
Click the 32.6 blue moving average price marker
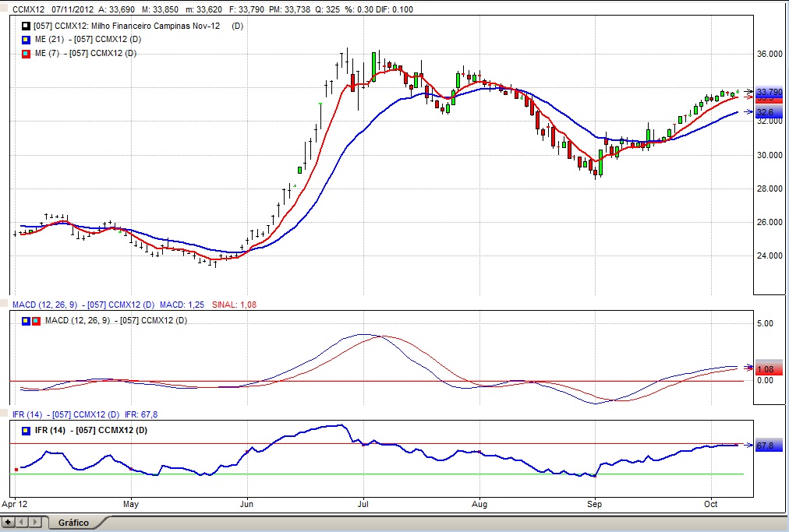pos(767,113)
